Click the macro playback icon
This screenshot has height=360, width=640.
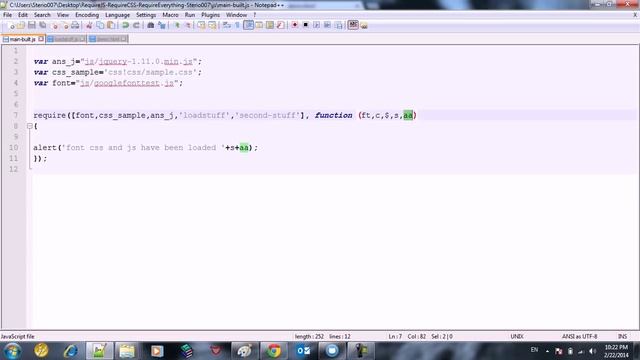[x=316, y=25]
